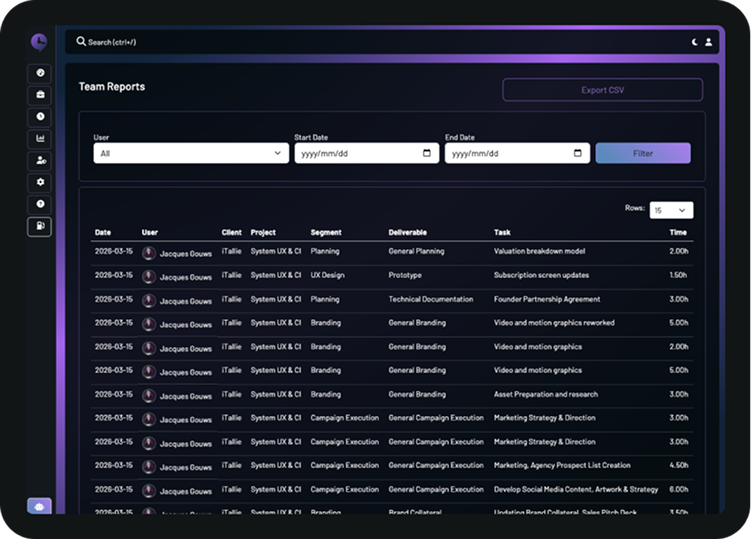Screen dimensions: 751x540
Task: Open the bar chart reports icon in the sidebar
Action: click(40, 139)
